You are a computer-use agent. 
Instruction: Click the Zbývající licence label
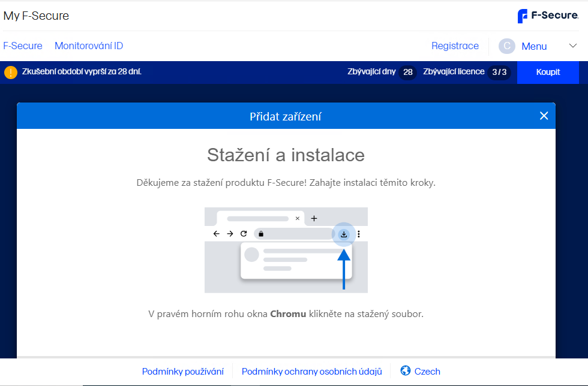[x=454, y=71]
